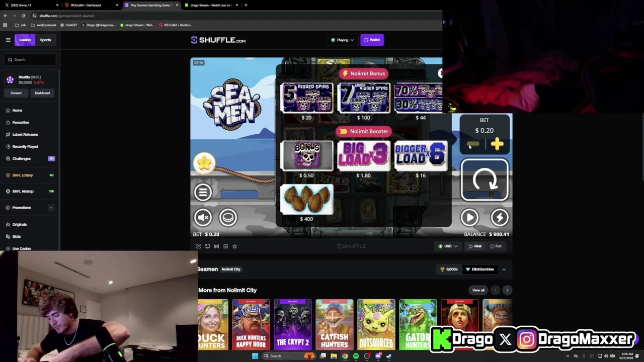The height and width of the screenshot is (362, 644).
Task: Open the slot game menu button
Action: pyautogui.click(x=203, y=192)
